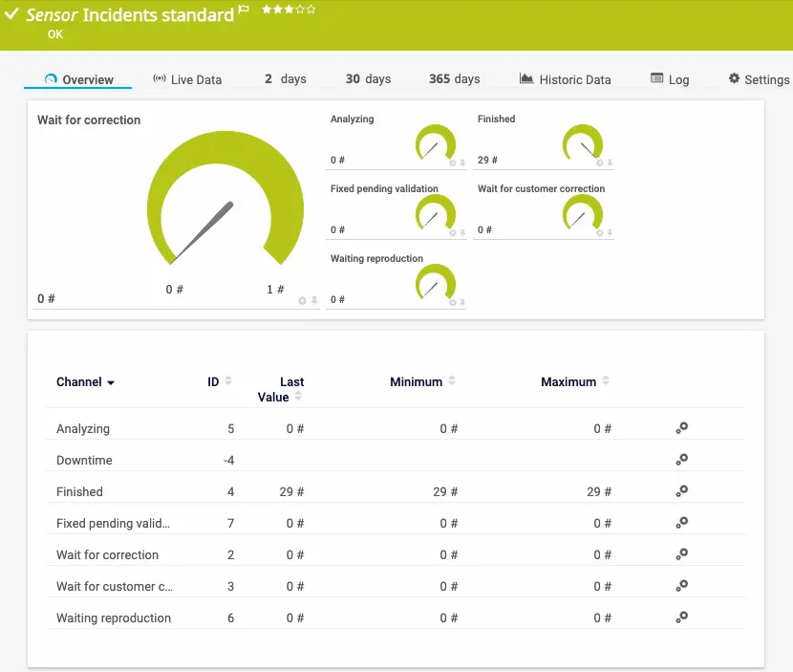Sort table by Channel column dropdown arrow
The width and height of the screenshot is (793, 672).
(x=111, y=382)
